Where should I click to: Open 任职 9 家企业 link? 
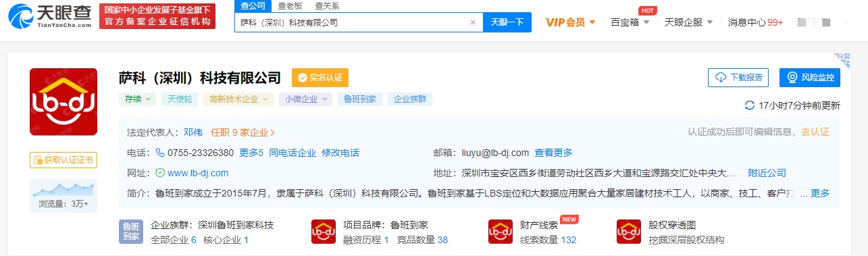243,132
